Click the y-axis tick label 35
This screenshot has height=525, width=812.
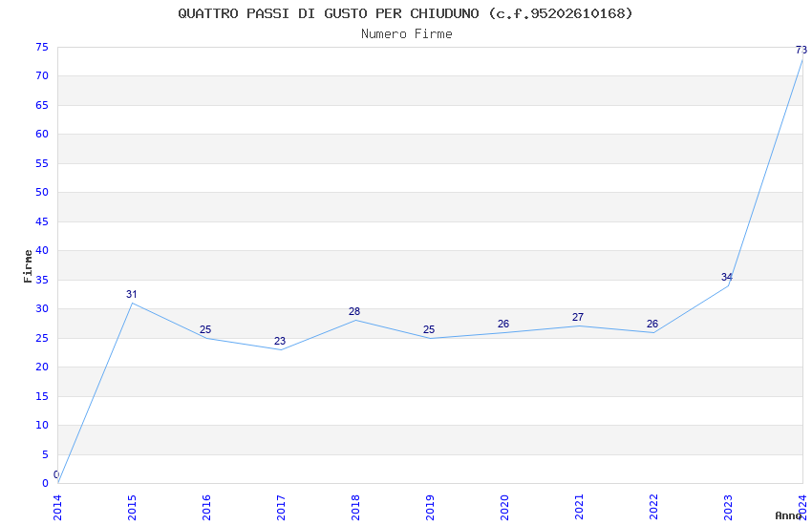[42, 280]
